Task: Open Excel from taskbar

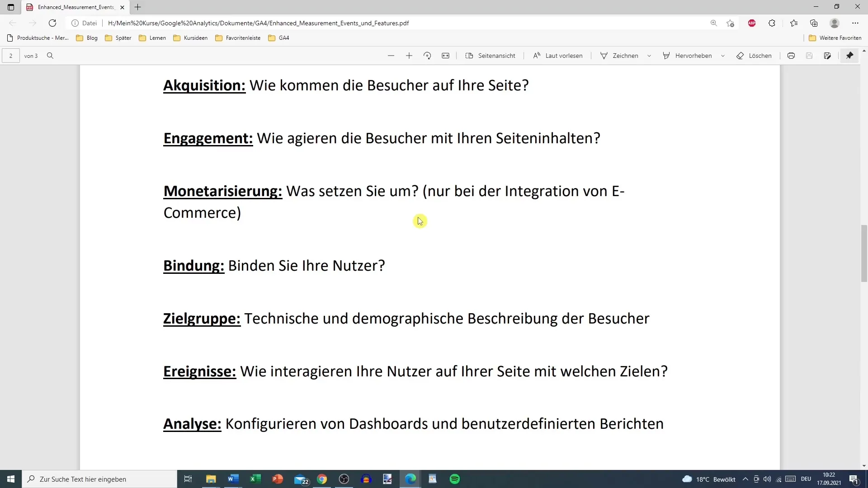Action: click(255, 479)
